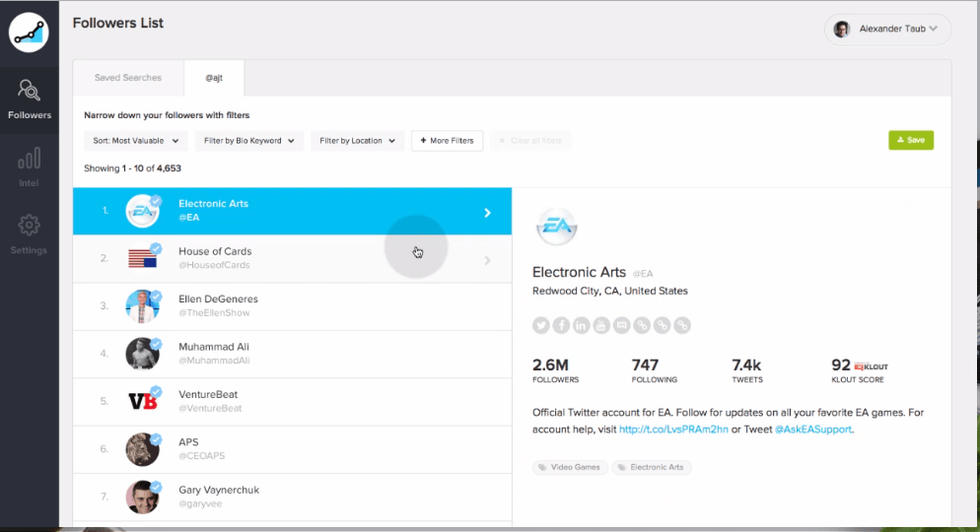Click the @garyvee handle
Image resolution: width=980 pixels, height=532 pixels.
200,503
